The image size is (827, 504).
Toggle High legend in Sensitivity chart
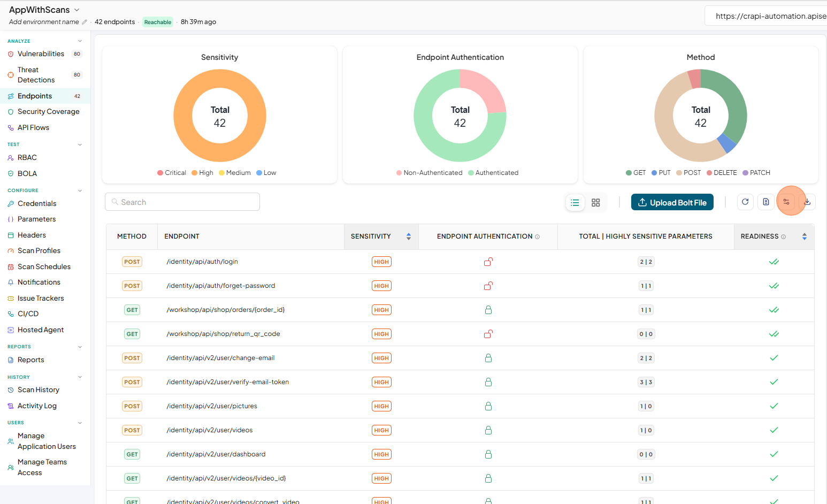point(202,173)
